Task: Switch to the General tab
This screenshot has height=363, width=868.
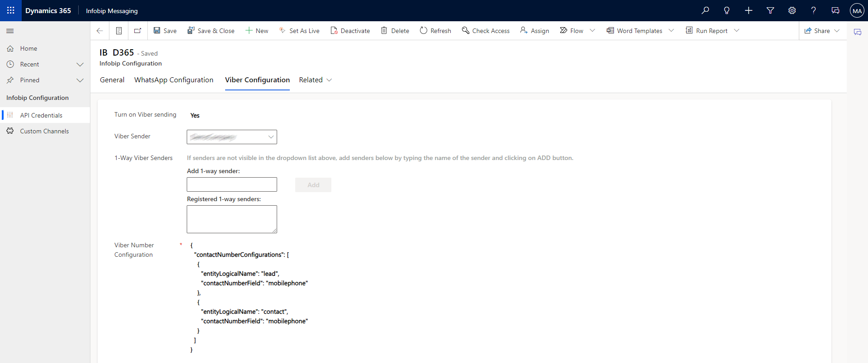Action: tap(112, 80)
